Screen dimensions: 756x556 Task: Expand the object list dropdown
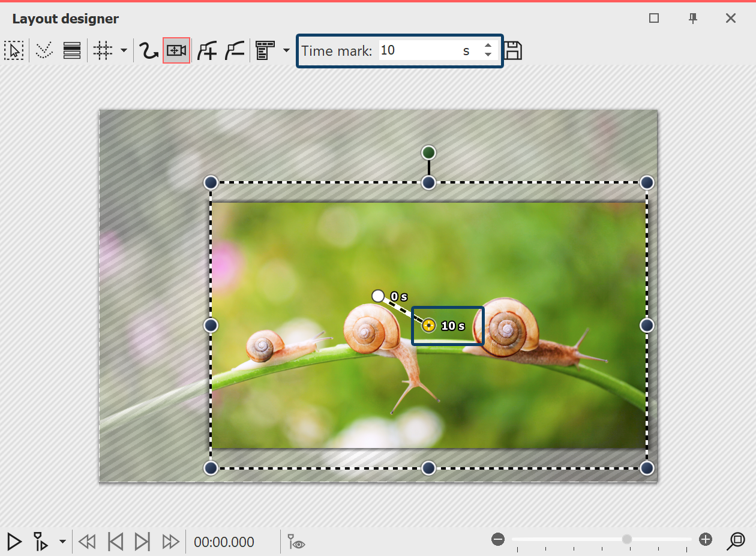coord(286,50)
